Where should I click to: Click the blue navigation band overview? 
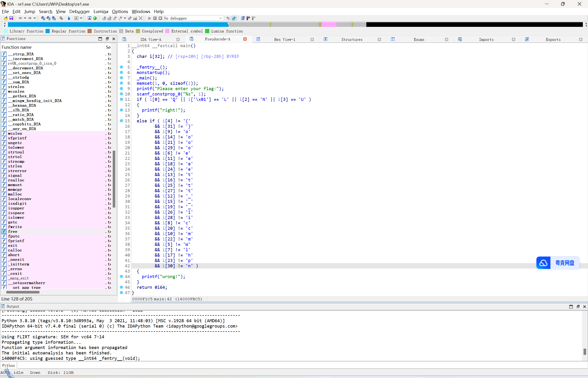pyautogui.click(x=118, y=25)
